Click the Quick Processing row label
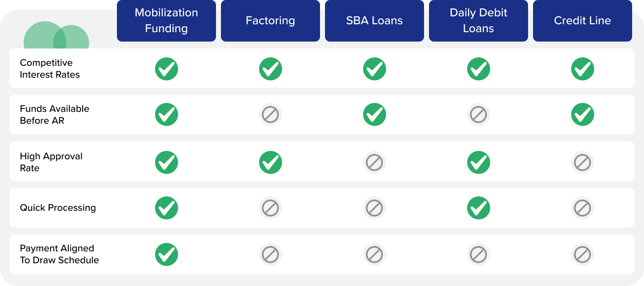The width and height of the screenshot is (644, 286). tap(58, 208)
